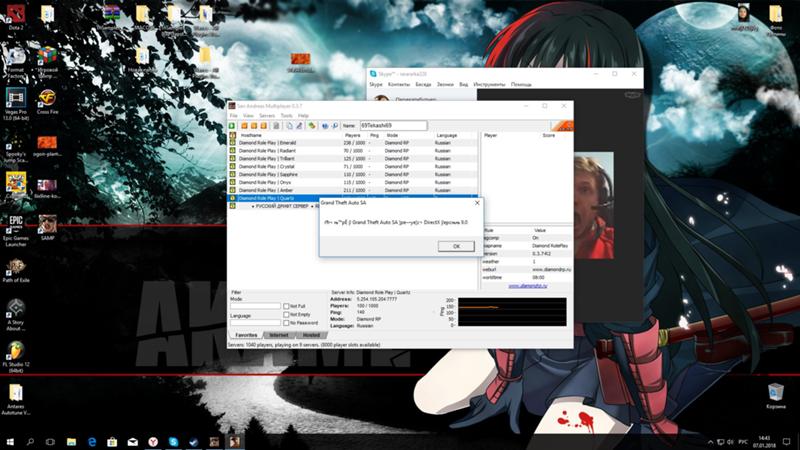This screenshot has height=450, width=800.
Task: Select Diamond Role Play | Emerald server
Action: point(353,143)
